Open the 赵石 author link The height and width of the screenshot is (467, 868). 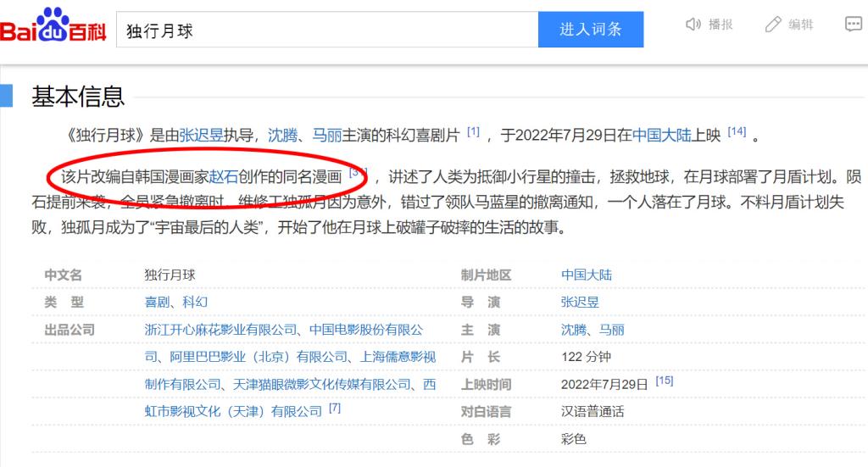[223, 177]
